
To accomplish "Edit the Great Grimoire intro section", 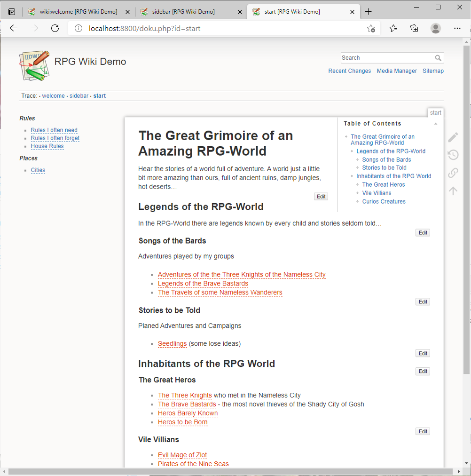I will (321, 197).
